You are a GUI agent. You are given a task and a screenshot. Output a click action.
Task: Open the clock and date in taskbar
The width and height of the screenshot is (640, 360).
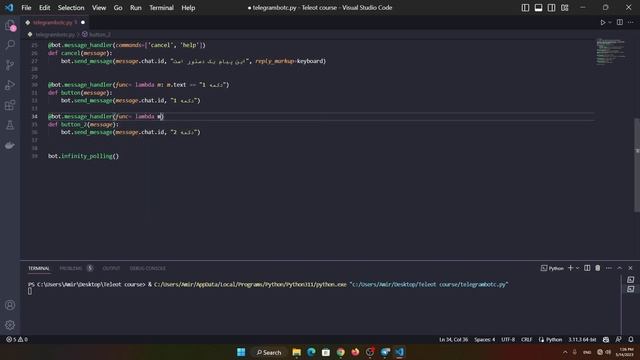point(625,352)
